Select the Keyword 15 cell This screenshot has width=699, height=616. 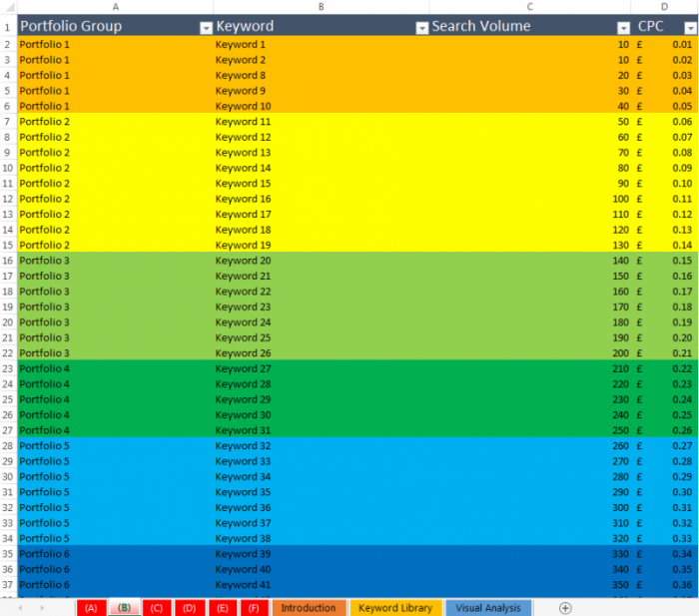(321, 183)
